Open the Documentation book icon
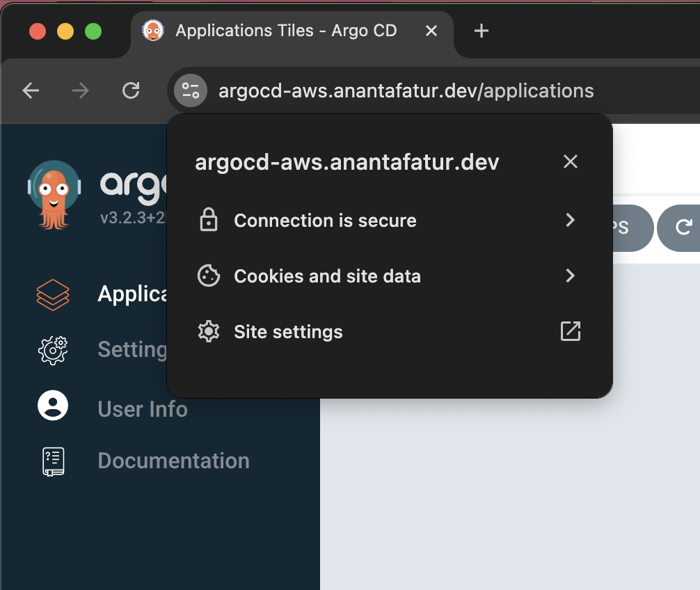 pyautogui.click(x=53, y=461)
